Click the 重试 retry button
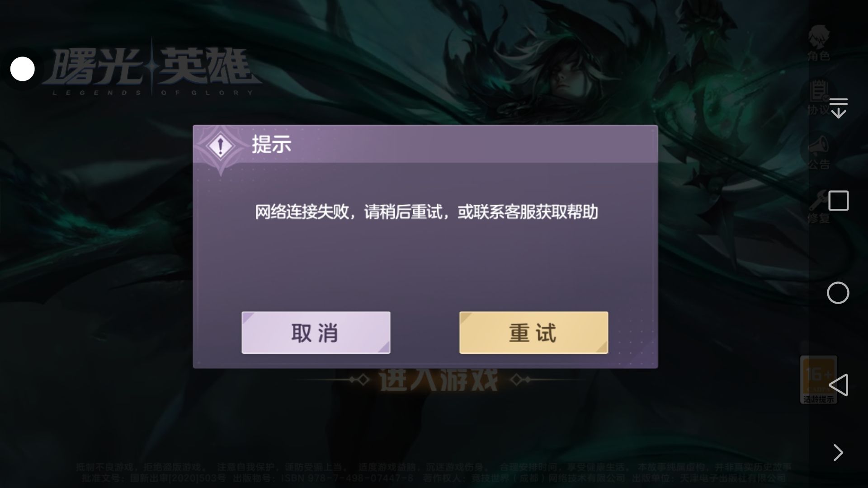The width and height of the screenshot is (868, 488). 533,333
